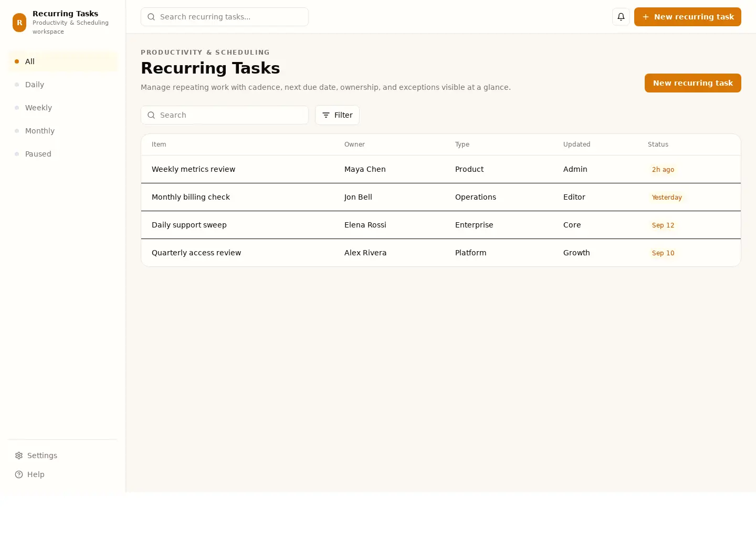Screen dimensions: 756x538
Task: Open the Quarterly access review row
Action: click(x=441, y=253)
